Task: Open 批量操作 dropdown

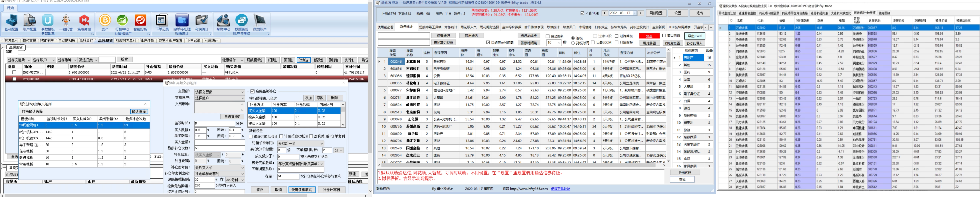Action: pyautogui.click(x=233, y=60)
